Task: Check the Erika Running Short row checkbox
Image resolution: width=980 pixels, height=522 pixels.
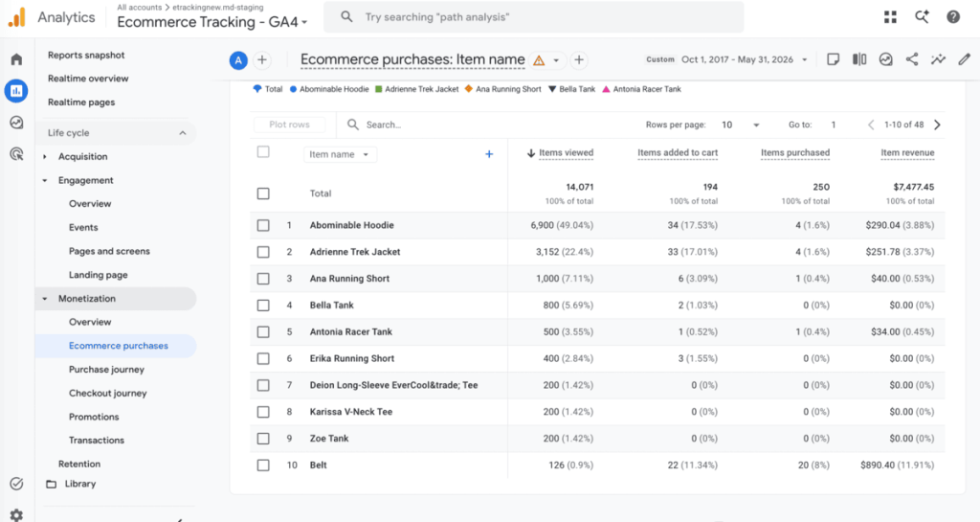Action: pos(263,359)
